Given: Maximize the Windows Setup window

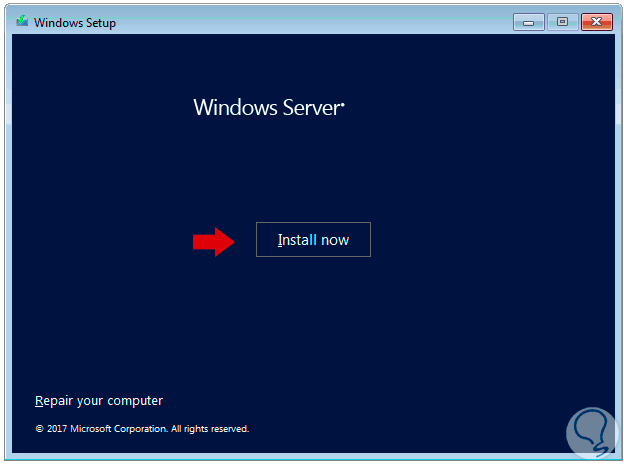Looking at the screenshot, I should click(562, 22).
